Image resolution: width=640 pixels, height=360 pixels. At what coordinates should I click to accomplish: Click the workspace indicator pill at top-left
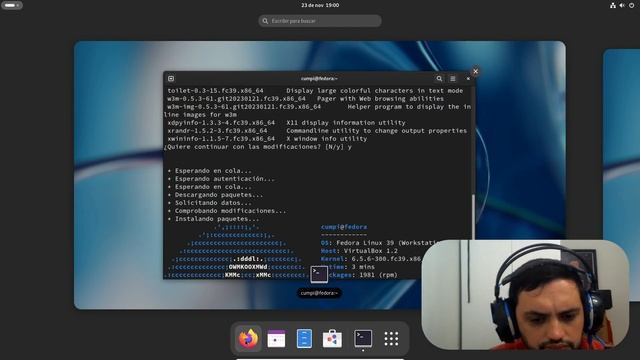coord(11,5)
